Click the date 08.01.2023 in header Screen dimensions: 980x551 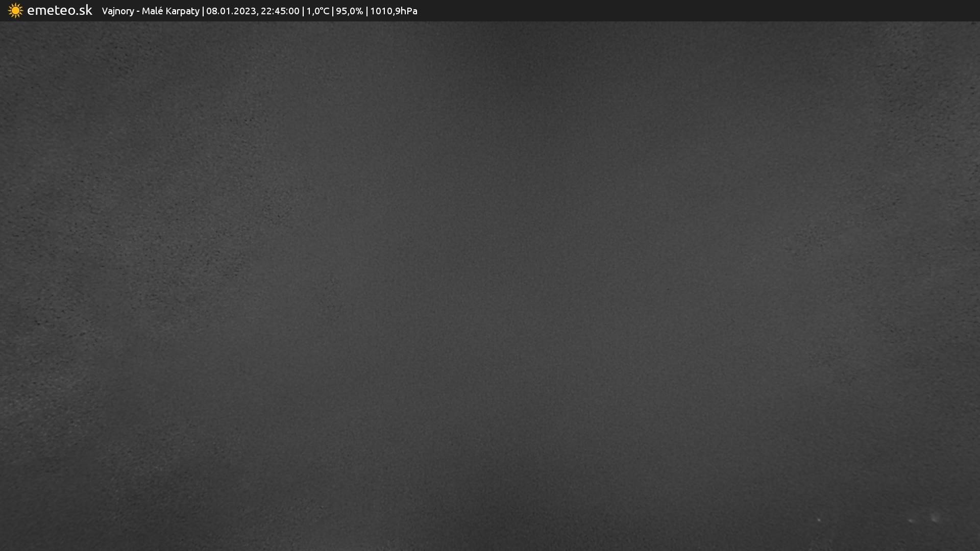click(231, 11)
